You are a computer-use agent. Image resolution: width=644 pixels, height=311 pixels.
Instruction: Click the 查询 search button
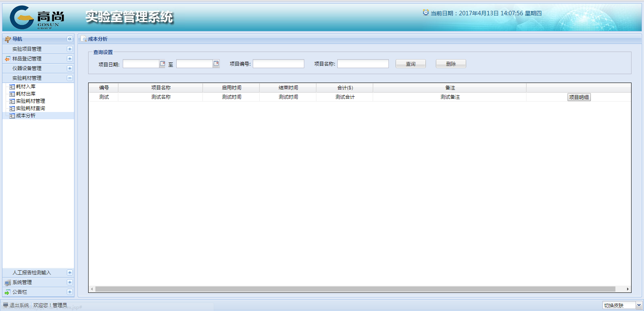pos(411,64)
